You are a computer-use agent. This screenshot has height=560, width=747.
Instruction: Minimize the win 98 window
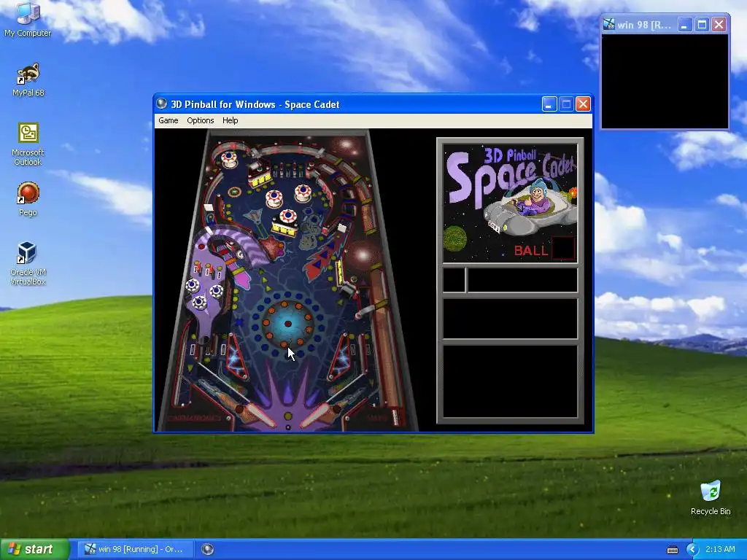pyautogui.click(x=684, y=24)
